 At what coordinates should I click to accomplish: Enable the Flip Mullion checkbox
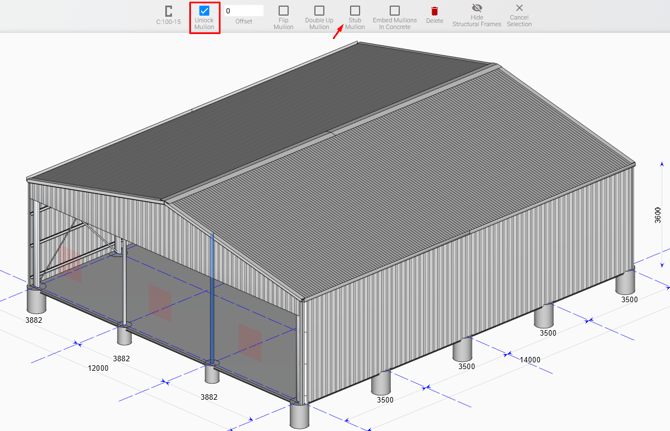[x=283, y=11]
